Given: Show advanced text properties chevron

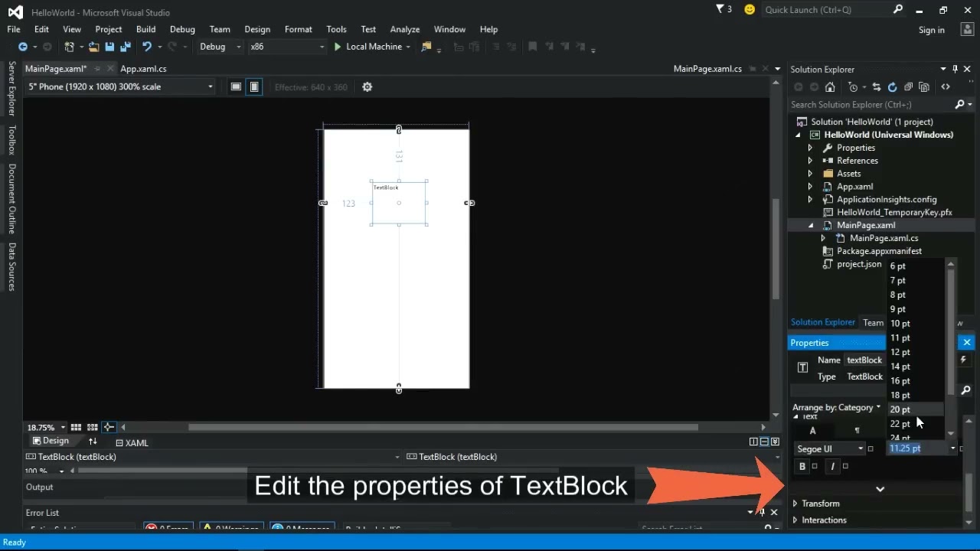Looking at the screenshot, I should [x=880, y=489].
